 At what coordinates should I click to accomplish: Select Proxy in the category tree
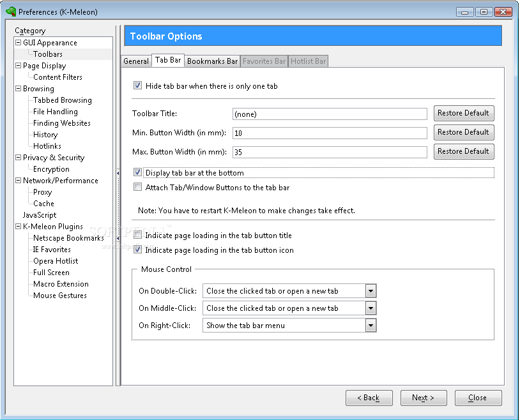click(x=42, y=192)
